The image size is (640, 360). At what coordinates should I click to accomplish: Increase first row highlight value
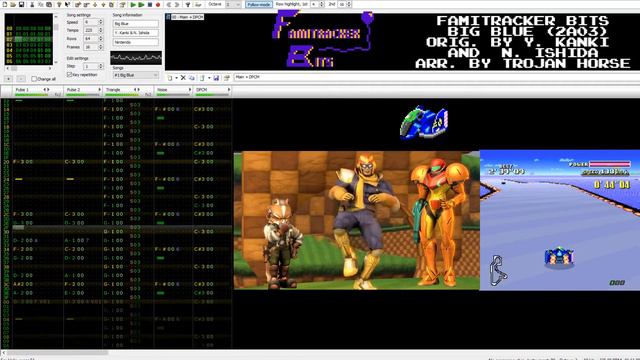(x=322, y=2)
